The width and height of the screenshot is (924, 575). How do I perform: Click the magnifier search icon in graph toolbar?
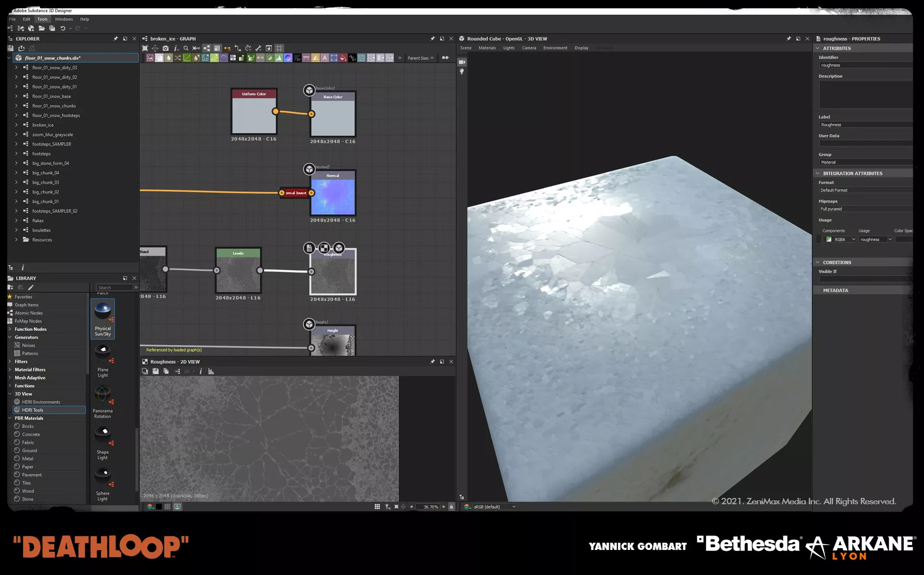(186, 48)
